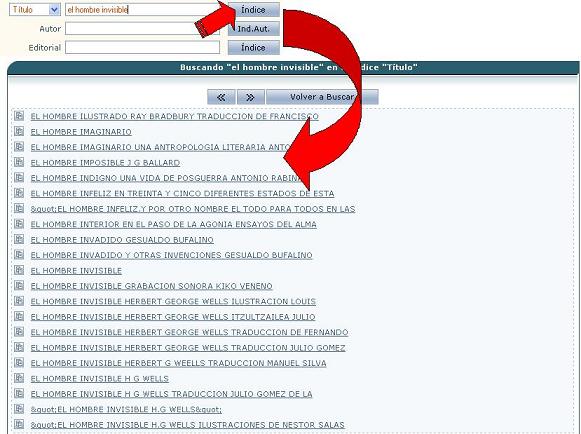Click Volver a Buscar button
The image size is (581, 434).
322,97
